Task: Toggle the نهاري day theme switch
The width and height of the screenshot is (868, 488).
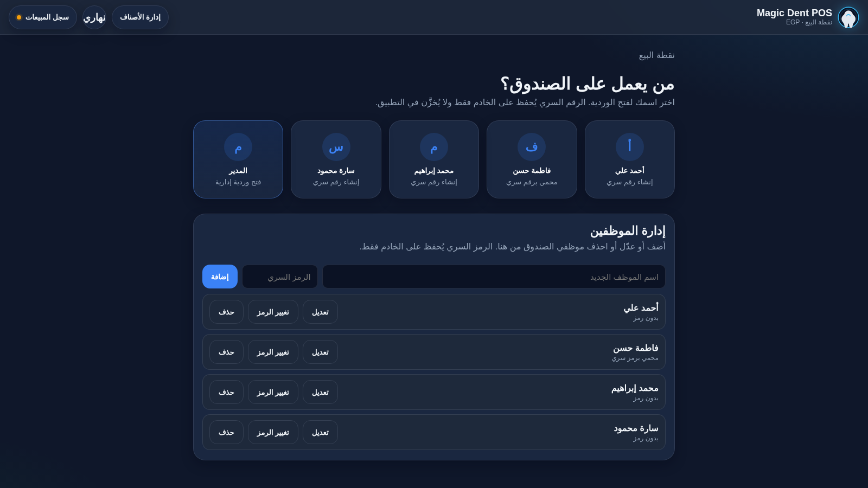Action: pyautogui.click(x=94, y=17)
